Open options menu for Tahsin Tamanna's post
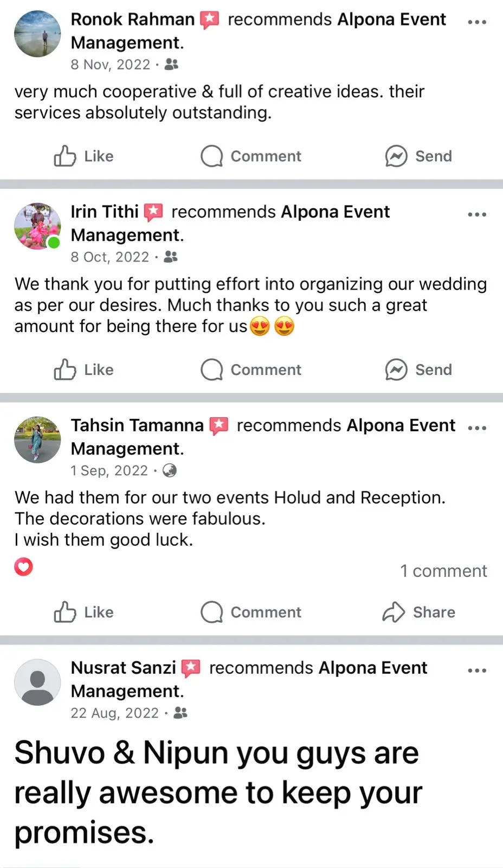This screenshot has height=868, width=503. tap(476, 428)
